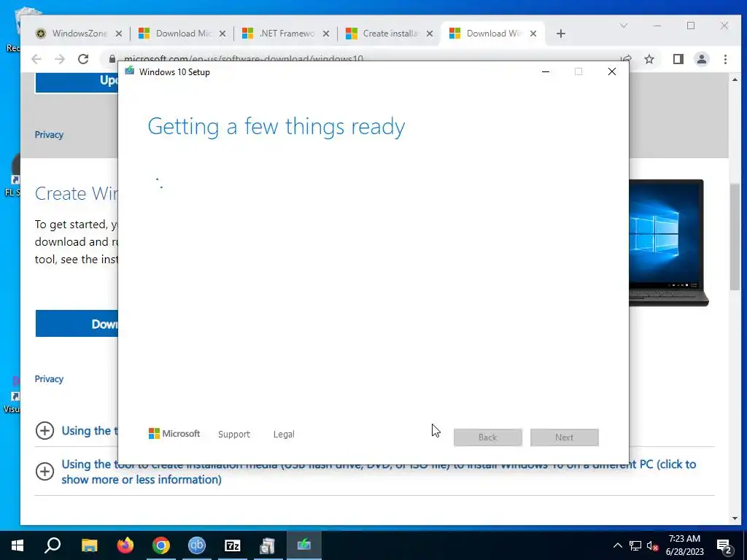Switch to the WindowsZone tab
Image resolution: width=747 pixels, height=560 pixels.
pos(72,34)
